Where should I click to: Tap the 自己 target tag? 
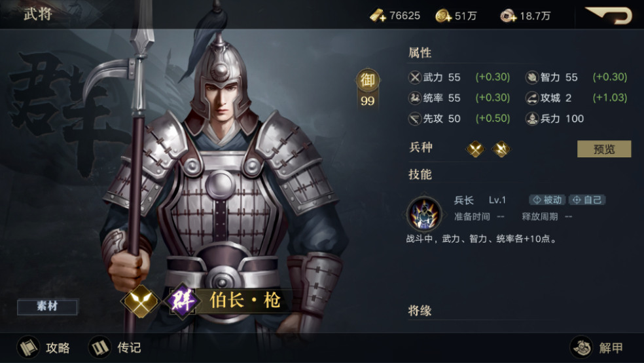click(587, 200)
